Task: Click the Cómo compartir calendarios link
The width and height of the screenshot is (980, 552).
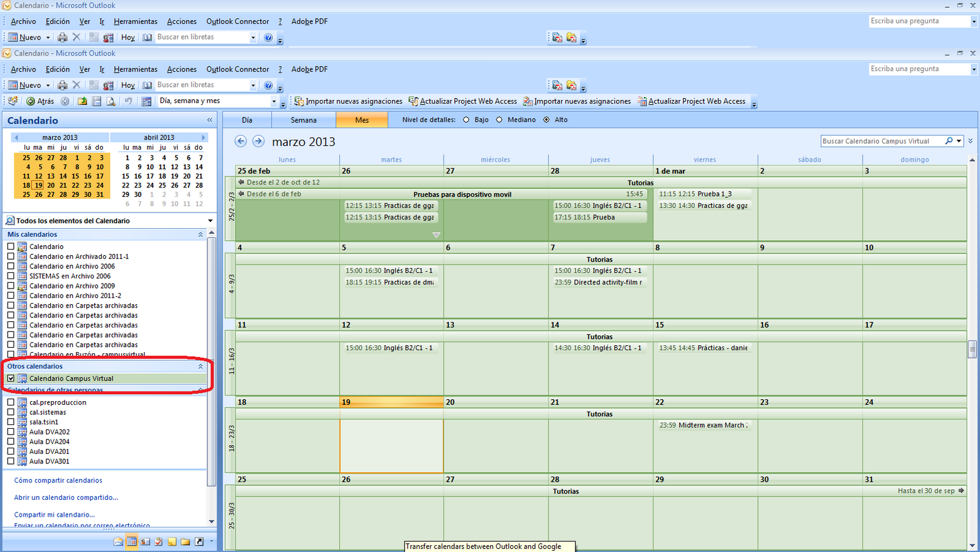Action: coord(58,480)
